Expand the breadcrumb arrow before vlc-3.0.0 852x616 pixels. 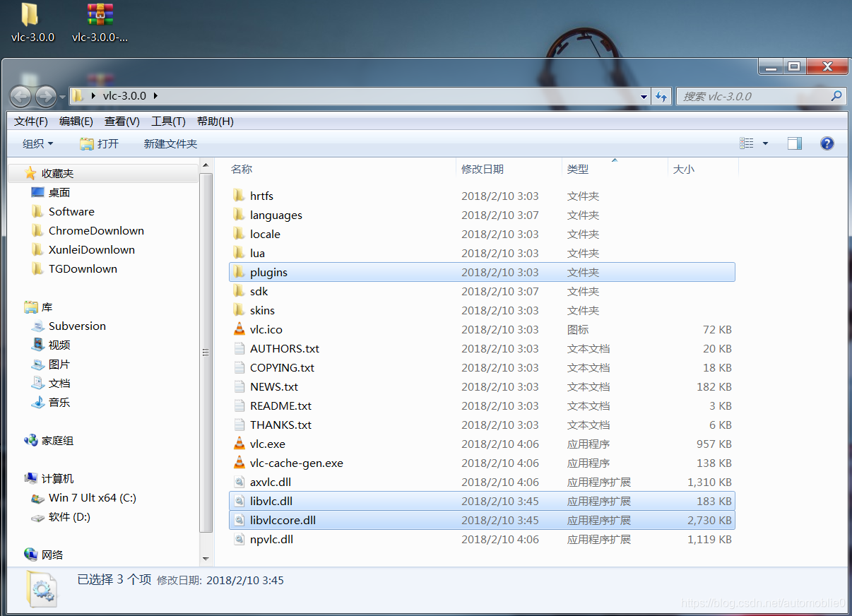tap(94, 96)
